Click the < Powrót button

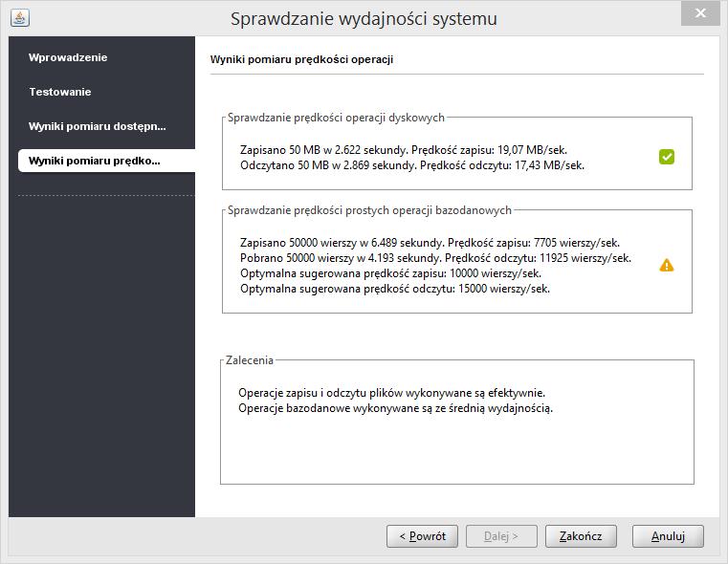(x=422, y=536)
